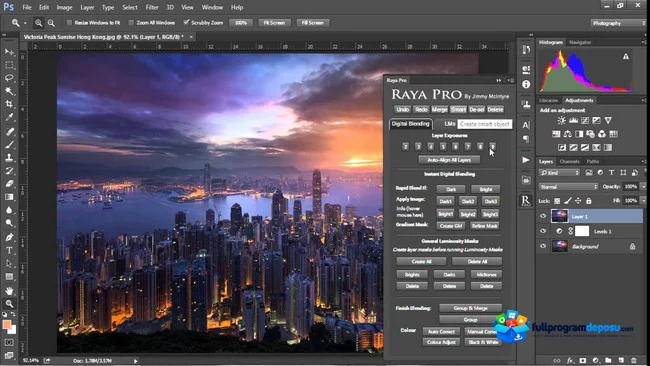Open the Actions play panel icon

(x=526, y=160)
